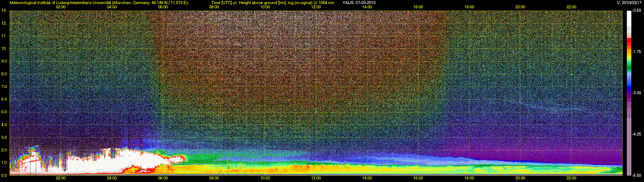Click the 'YALIS: 07-03-2010' label

(359, 3)
